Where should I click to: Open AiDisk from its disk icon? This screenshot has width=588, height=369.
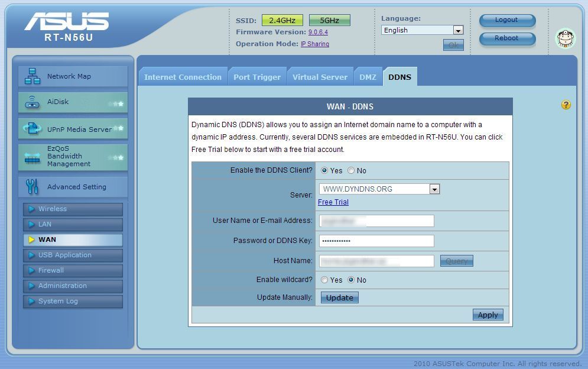32,102
